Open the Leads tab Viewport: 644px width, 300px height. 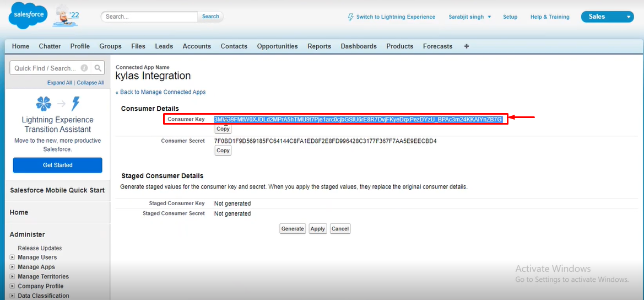164,46
